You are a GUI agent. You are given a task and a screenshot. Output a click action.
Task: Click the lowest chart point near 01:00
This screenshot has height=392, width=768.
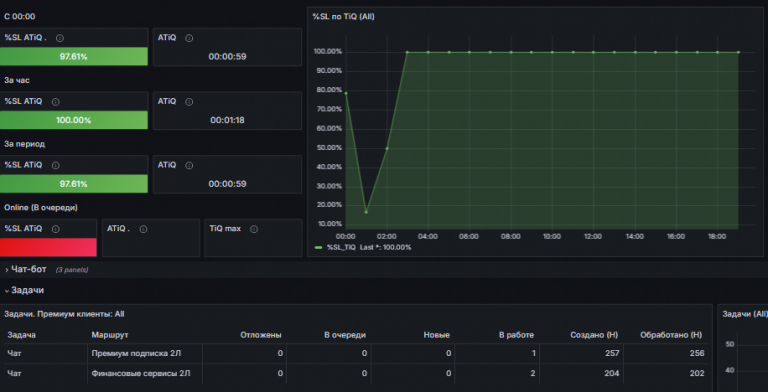click(x=366, y=212)
